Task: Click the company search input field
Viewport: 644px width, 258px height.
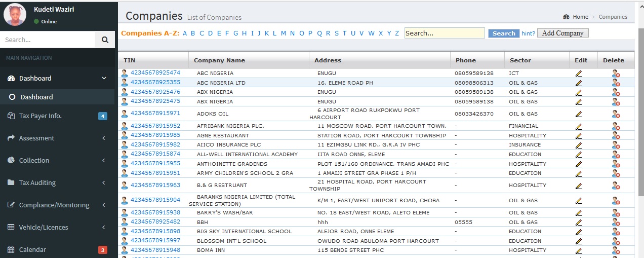Action: 444,33
